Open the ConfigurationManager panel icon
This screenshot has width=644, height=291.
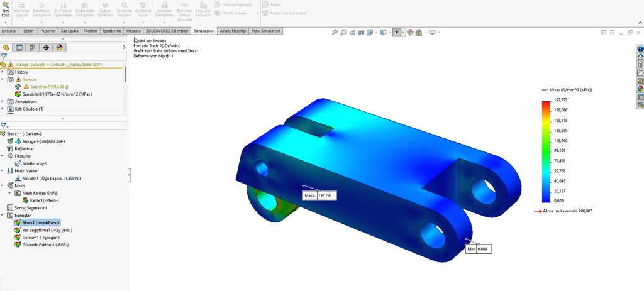[32, 47]
